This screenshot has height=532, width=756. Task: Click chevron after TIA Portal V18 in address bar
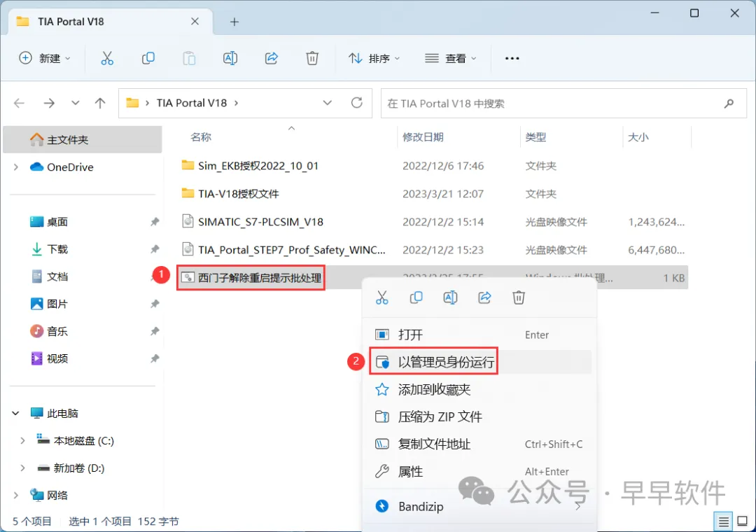coord(237,103)
